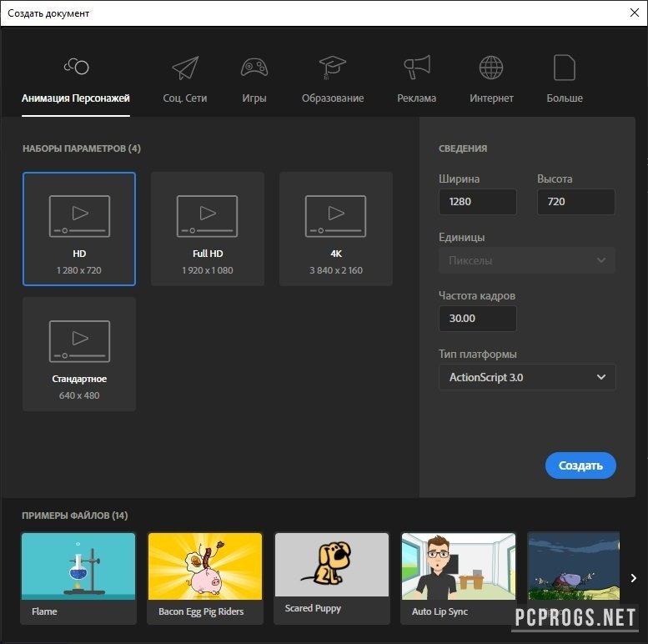Click the gamepad Games icon
648x644 pixels.
254,68
